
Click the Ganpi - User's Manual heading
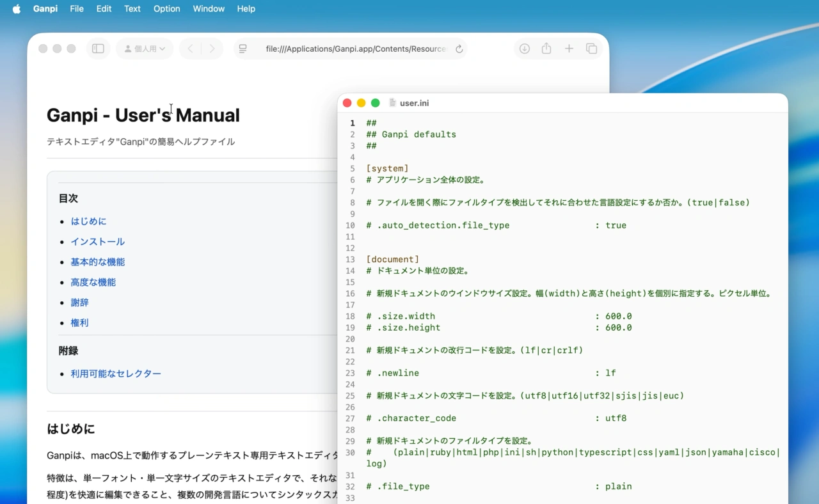tap(143, 115)
